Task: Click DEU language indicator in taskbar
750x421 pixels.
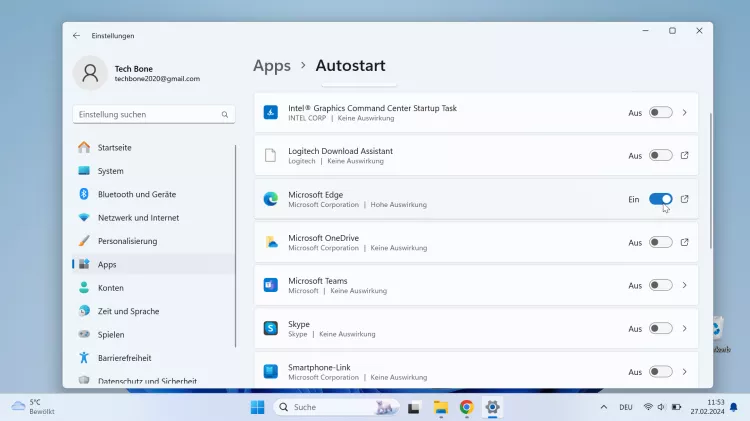Action: 626,407
